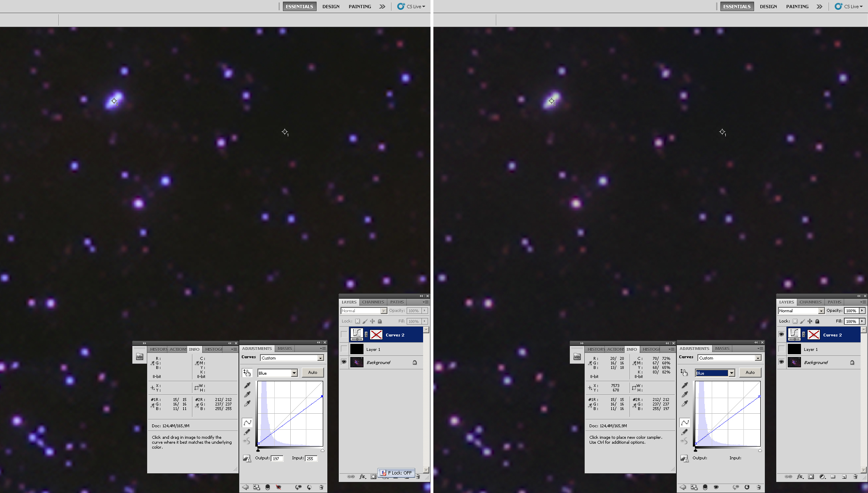The width and height of the screenshot is (868, 493).
Task: Click the trash icon in the right Adjustments panel
Action: pyautogui.click(x=759, y=487)
